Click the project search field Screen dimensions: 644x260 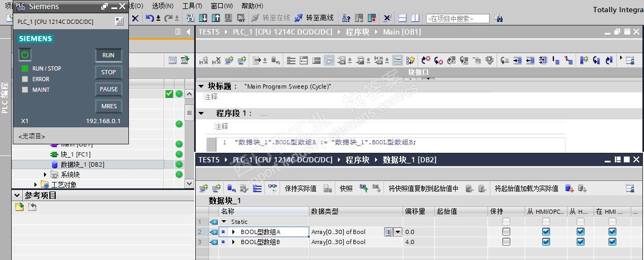click(x=457, y=19)
